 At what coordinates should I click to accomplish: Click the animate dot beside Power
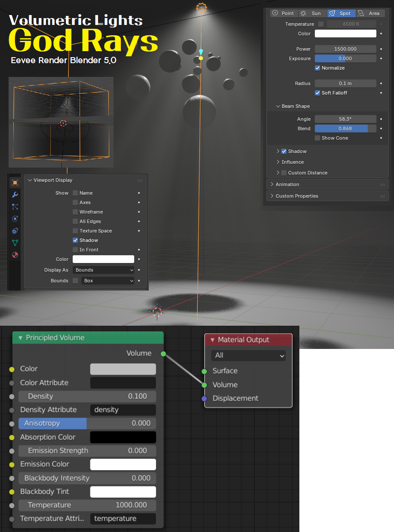click(381, 49)
